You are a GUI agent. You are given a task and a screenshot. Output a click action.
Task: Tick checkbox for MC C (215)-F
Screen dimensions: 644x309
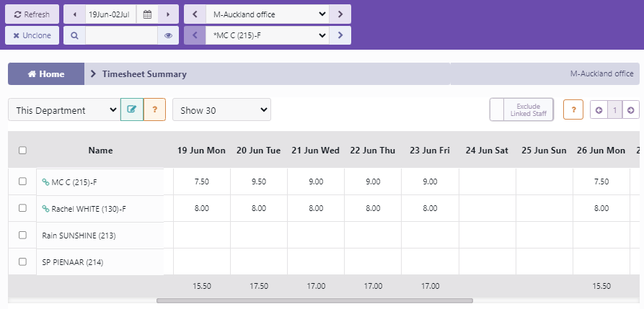(22, 182)
